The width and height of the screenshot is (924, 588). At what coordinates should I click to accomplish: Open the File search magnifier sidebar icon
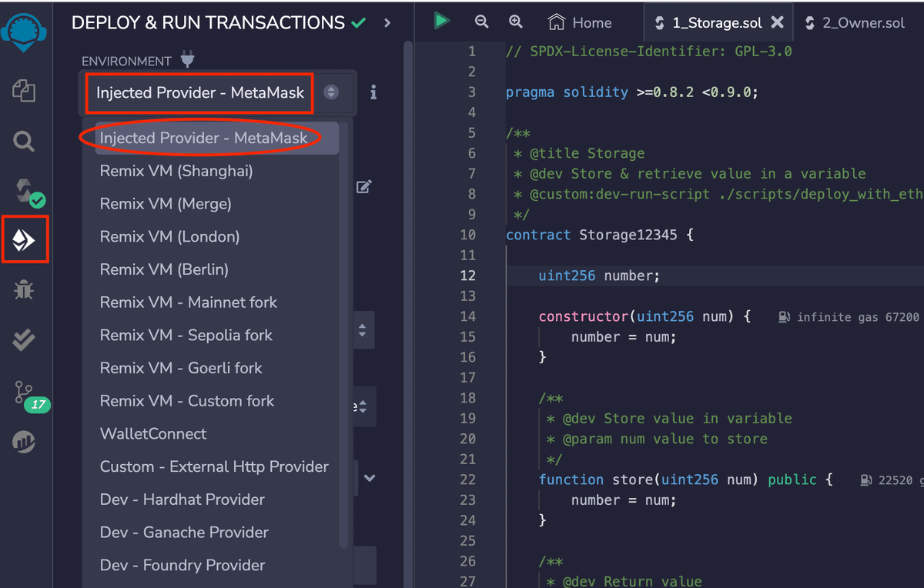click(x=24, y=142)
